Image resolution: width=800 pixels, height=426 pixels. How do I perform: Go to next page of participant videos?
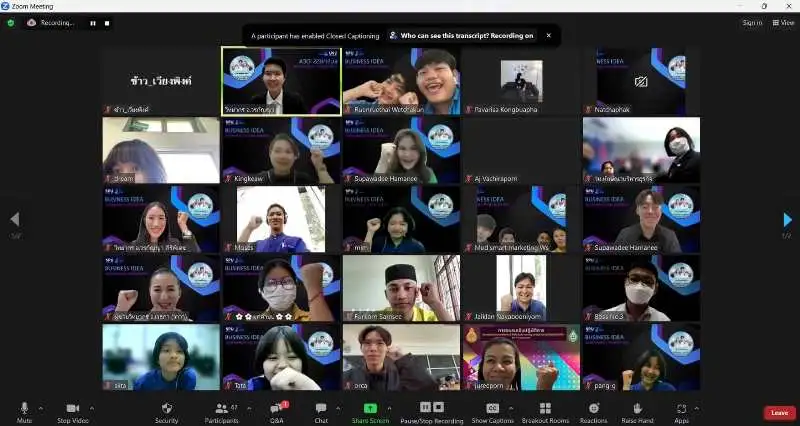(x=787, y=220)
